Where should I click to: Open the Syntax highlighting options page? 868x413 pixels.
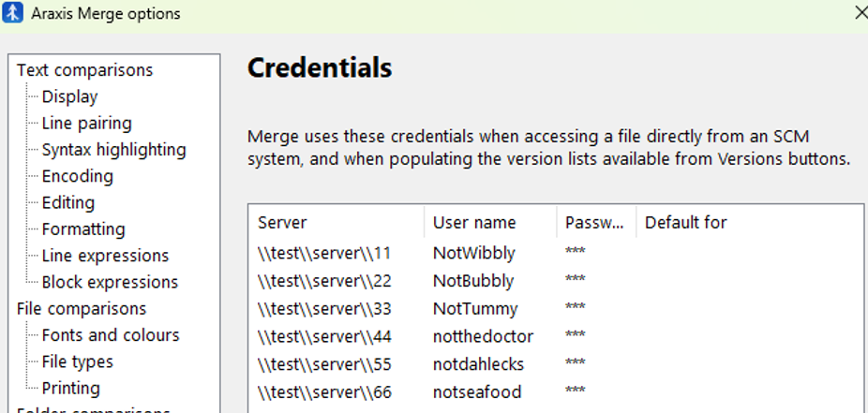click(114, 150)
